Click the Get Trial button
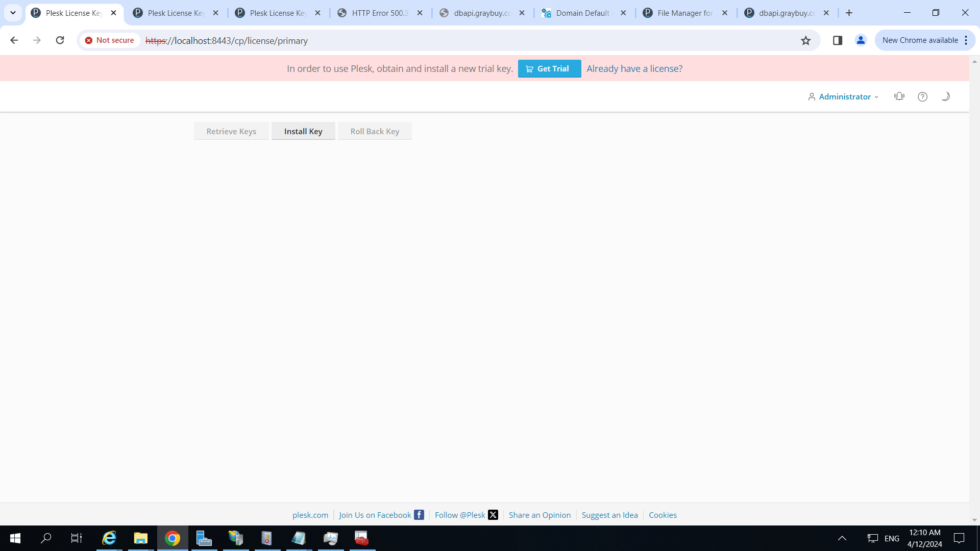980x551 pixels. click(x=549, y=69)
